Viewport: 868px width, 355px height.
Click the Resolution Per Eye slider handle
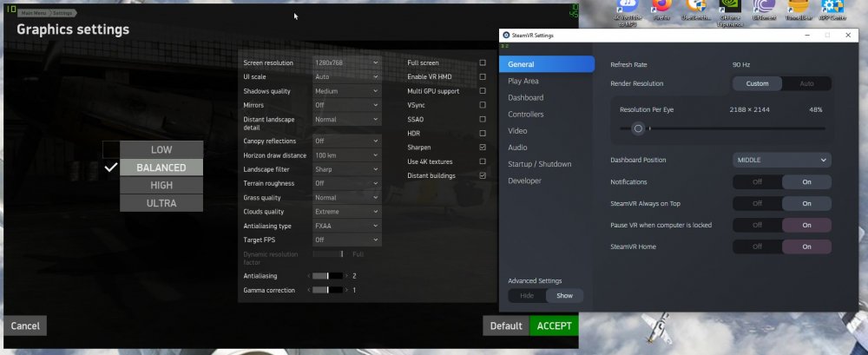tap(638, 128)
